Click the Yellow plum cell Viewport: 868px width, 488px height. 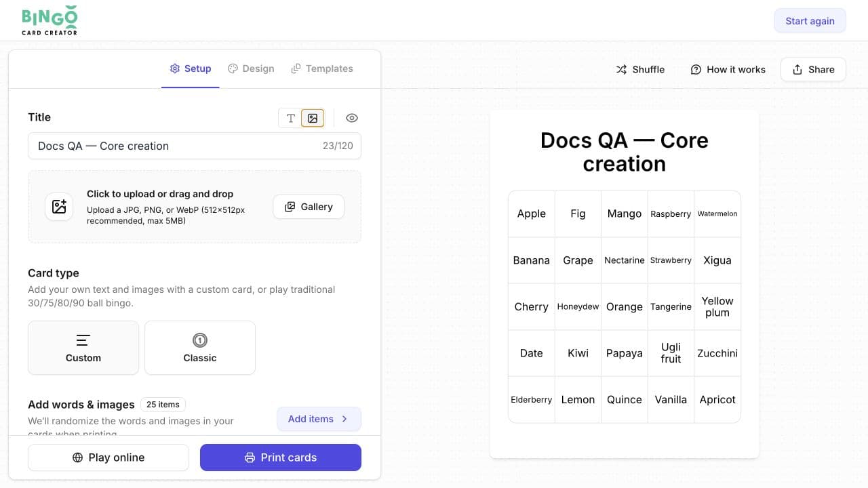tap(717, 306)
